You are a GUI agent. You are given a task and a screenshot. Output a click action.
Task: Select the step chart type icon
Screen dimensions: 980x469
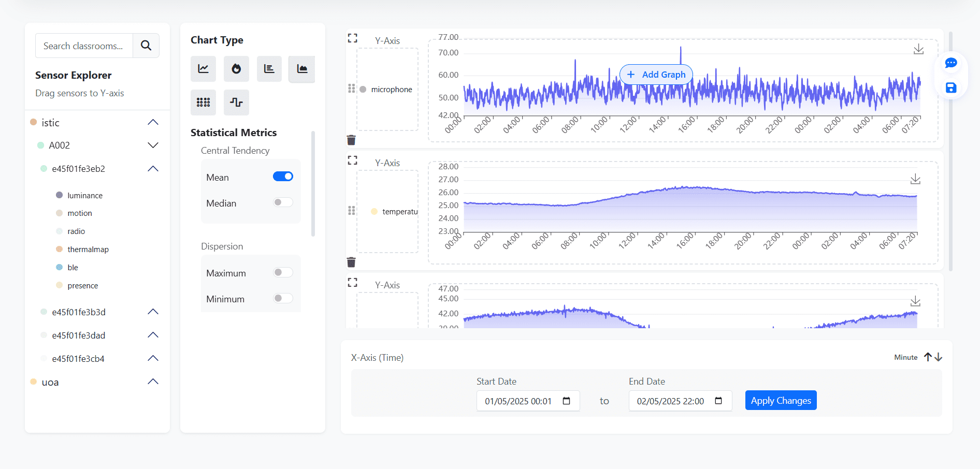pyautogui.click(x=236, y=102)
